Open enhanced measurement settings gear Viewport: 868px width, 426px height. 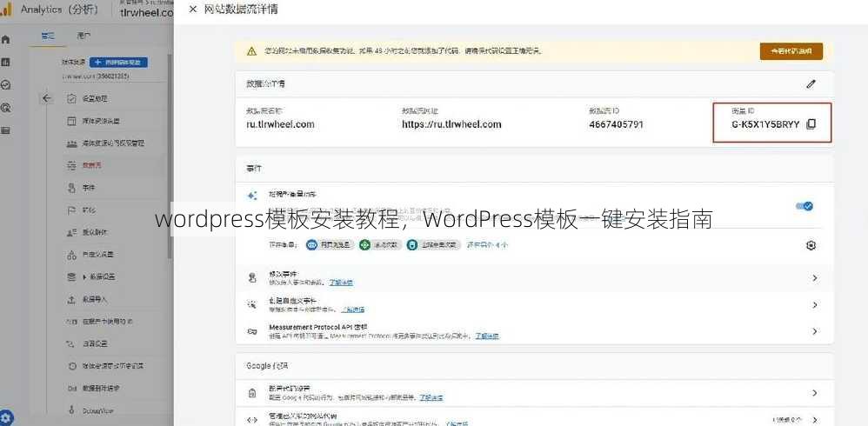click(x=811, y=245)
